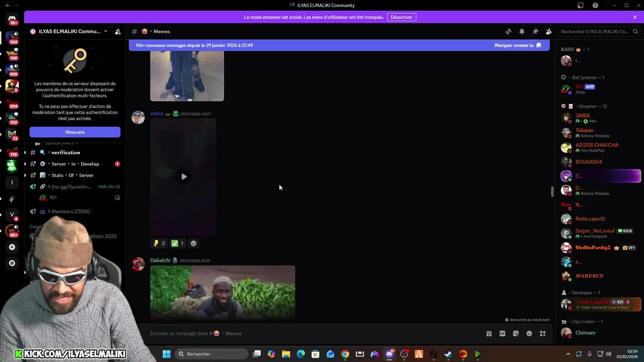
Task: Open Steam from the taskbar
Action: tap(448, 354)
